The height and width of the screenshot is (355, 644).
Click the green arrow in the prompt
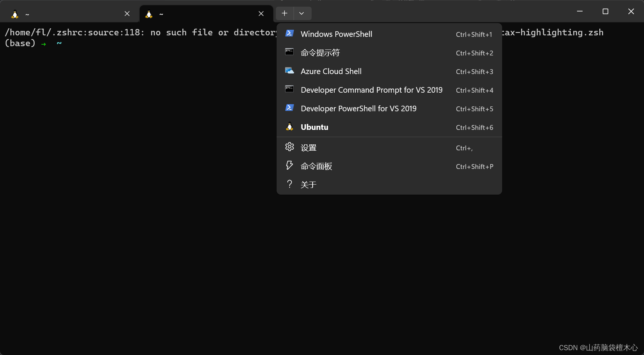44,44
